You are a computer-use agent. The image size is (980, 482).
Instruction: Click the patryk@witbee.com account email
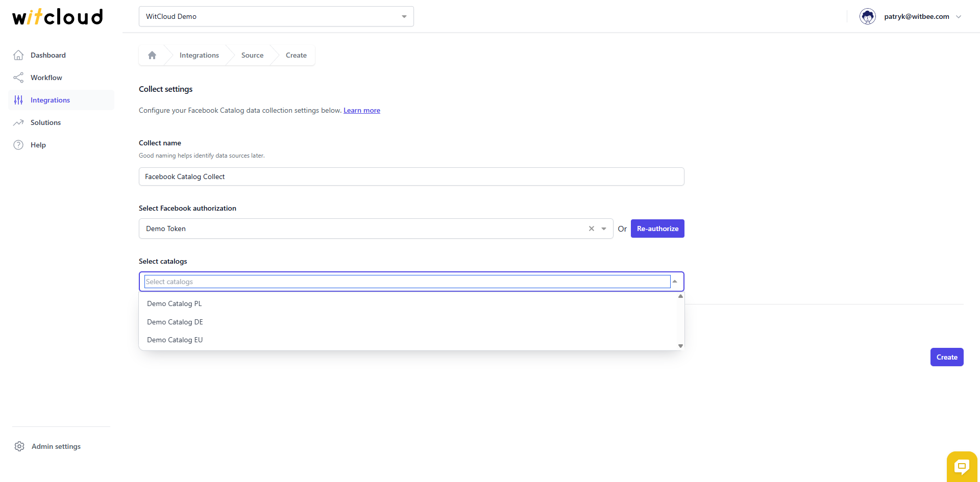tap(917, 16)
